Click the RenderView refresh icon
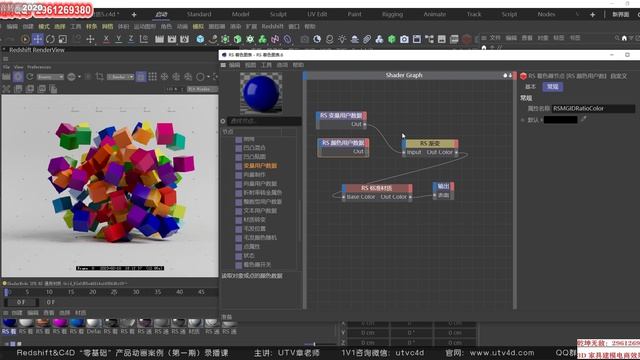Screen dimensions: 640x360 (30, 77)
